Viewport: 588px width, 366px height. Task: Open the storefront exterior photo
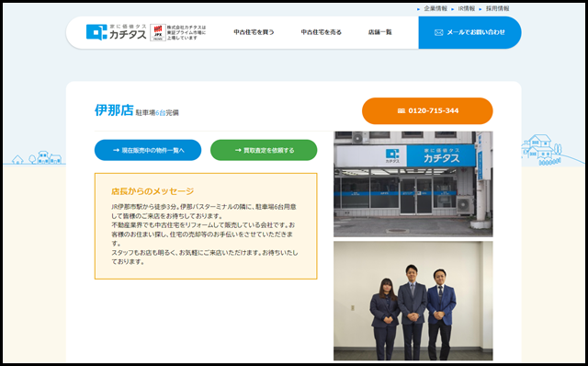[413, 184]
